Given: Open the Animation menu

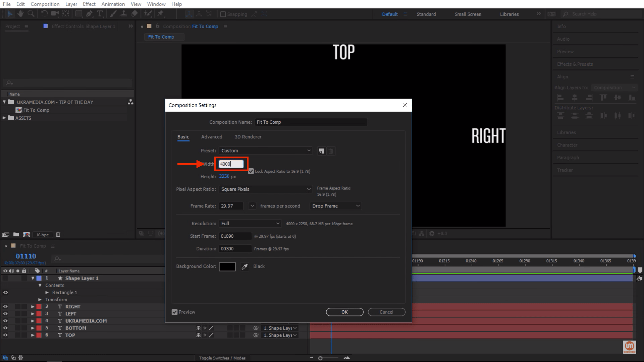Looking at the screenshot, I should click(113, 4).
